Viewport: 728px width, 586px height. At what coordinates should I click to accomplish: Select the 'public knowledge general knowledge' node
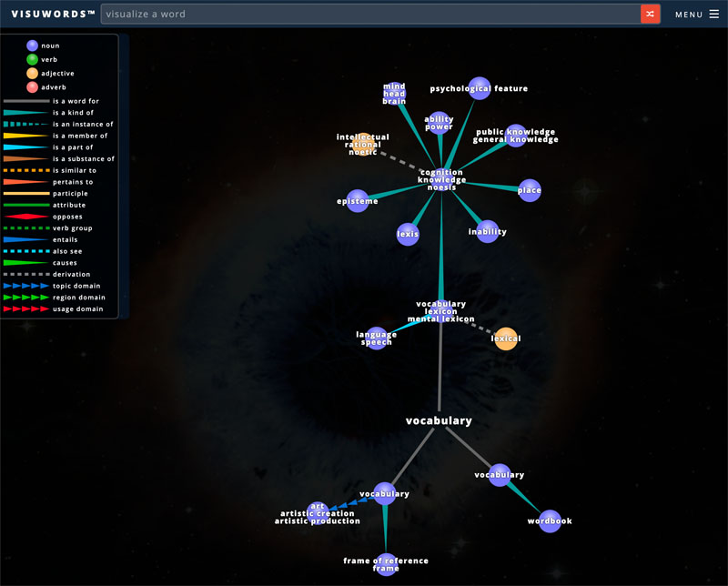point(515,136)
